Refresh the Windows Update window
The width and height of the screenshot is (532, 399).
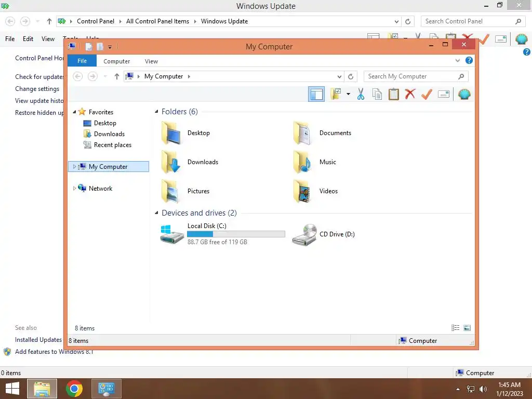(x=408, y=21)
